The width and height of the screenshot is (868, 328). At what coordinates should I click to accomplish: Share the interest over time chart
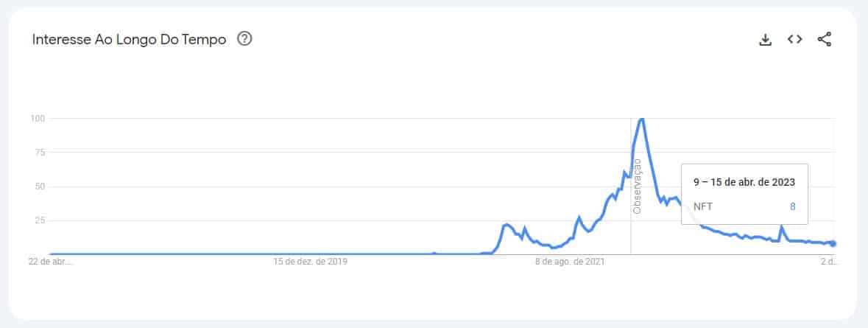tap(825, 39)
